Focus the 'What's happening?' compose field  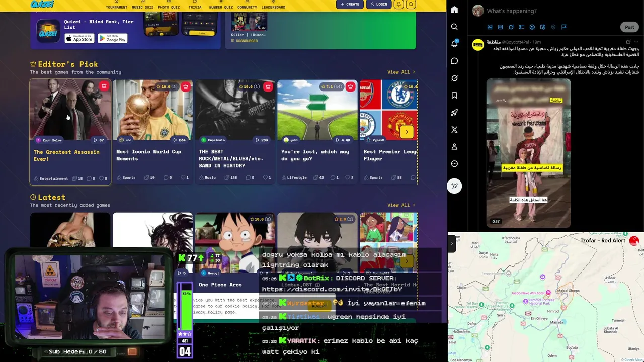point(511,11)
